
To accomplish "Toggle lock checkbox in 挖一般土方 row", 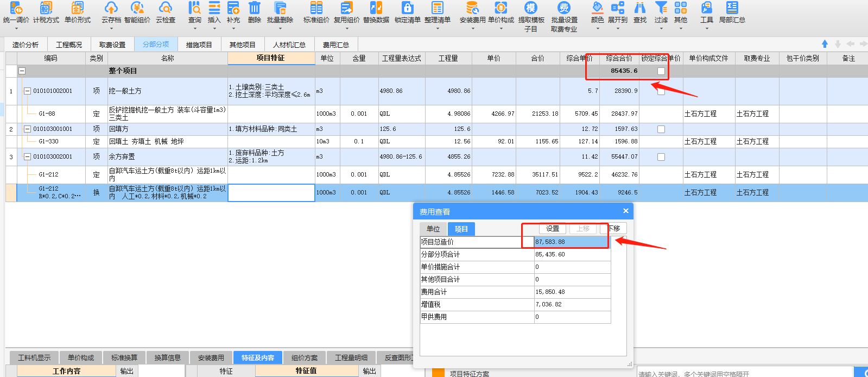I will pyautogui.click(x=661, y=91).
